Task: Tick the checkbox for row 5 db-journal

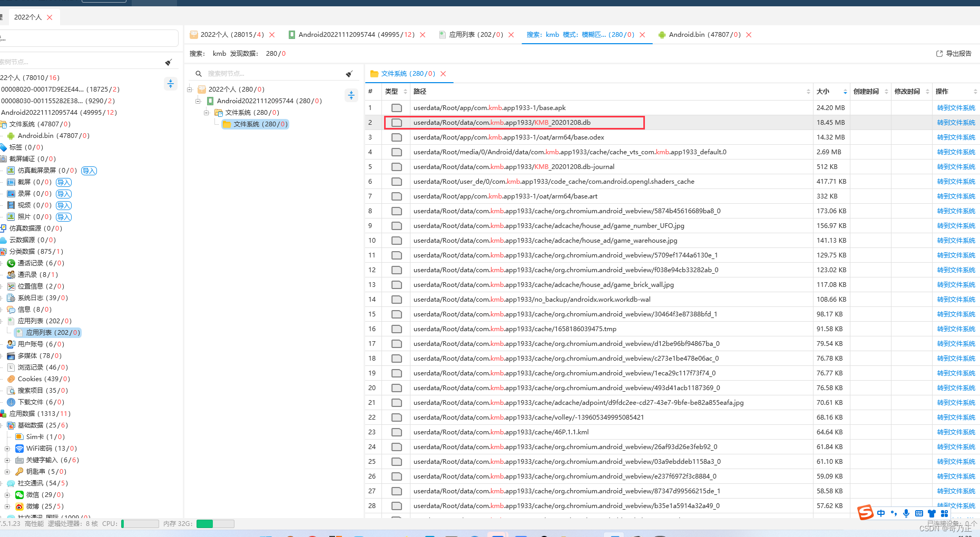Action: tap(396, 167)
